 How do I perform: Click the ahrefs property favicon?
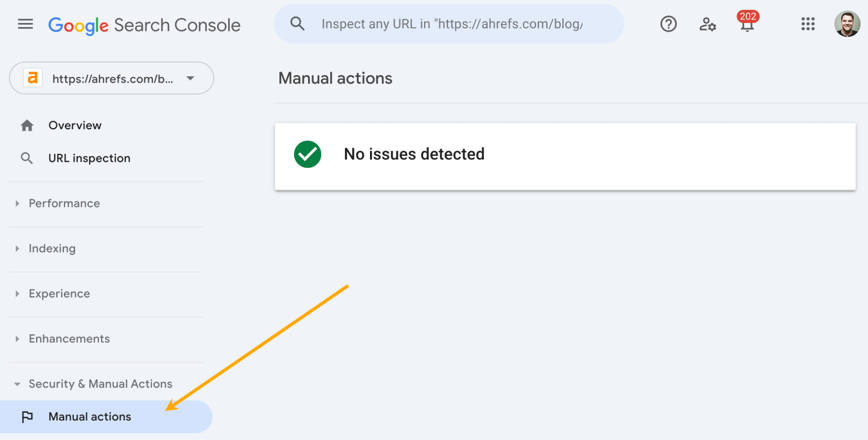33,78
